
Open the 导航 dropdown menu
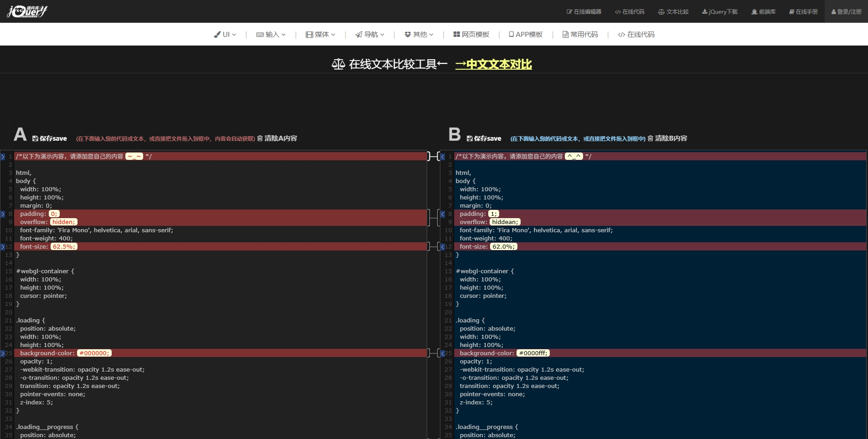click(370, 35)
